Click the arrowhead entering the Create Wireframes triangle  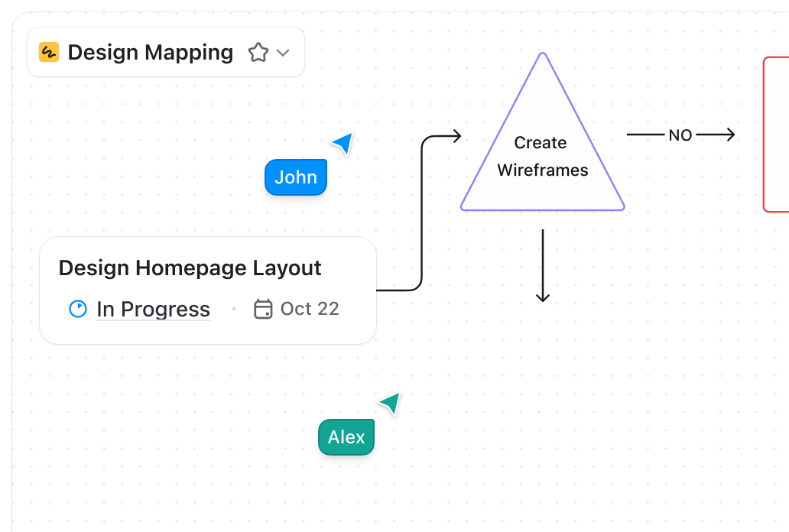point(457,135)
